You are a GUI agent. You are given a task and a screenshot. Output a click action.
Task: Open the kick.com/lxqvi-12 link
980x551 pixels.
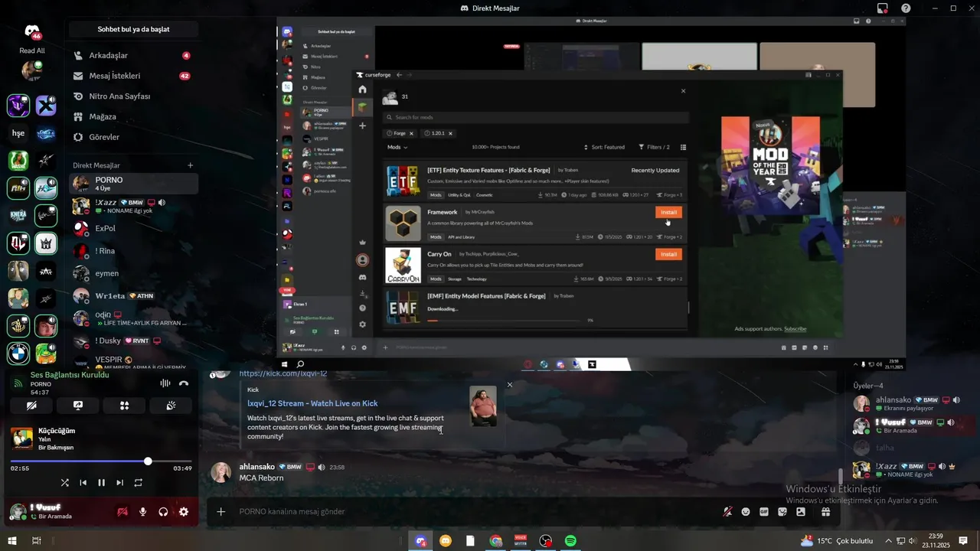point(283,373)
